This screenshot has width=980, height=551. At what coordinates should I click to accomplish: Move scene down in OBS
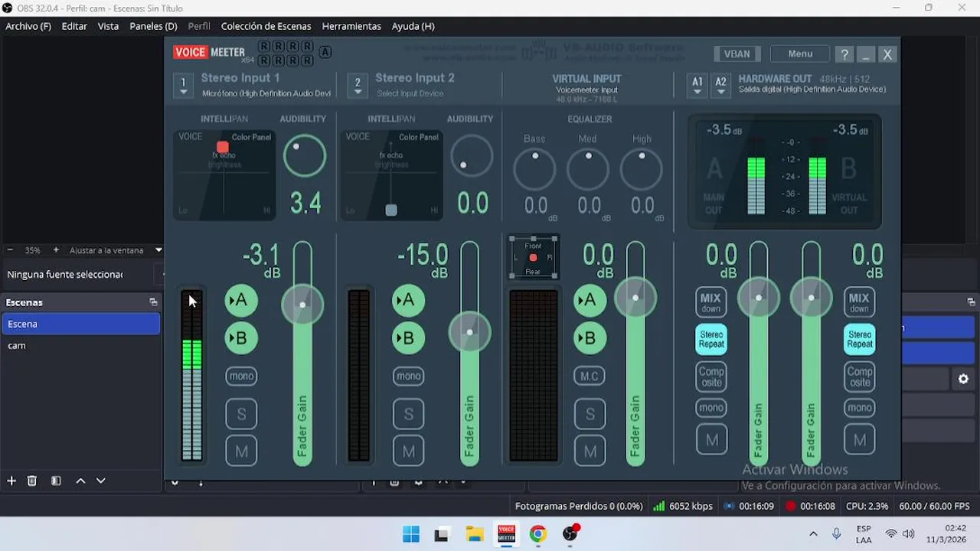pyautogui.click(x=100, y=481)
